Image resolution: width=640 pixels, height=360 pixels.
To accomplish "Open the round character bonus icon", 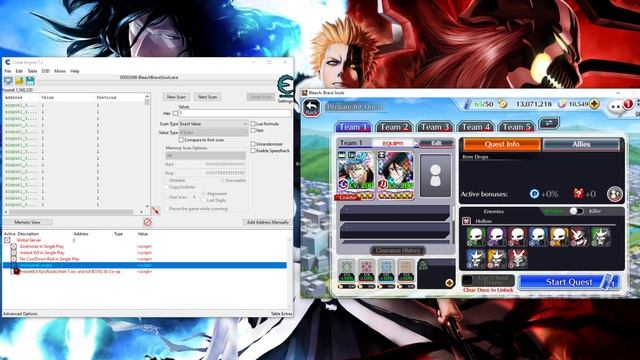I will pyautogui.click(x=614, y=194).
